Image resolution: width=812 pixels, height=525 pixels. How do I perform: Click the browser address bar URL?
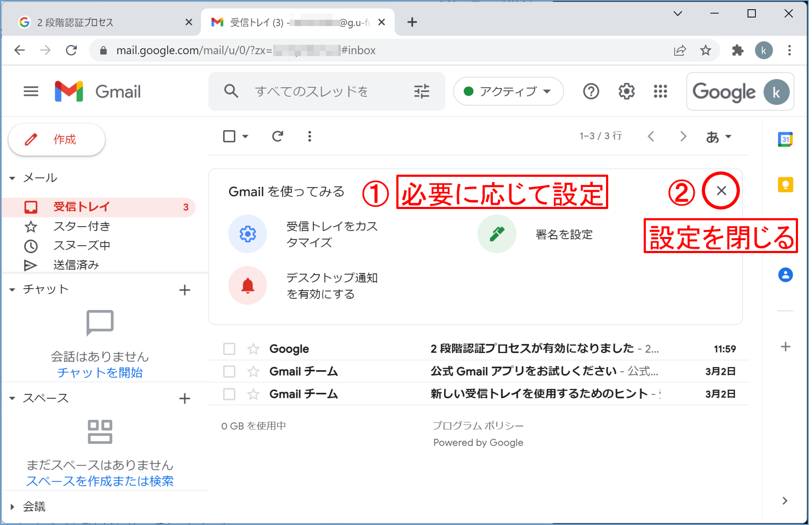click(x=246, y=51)
